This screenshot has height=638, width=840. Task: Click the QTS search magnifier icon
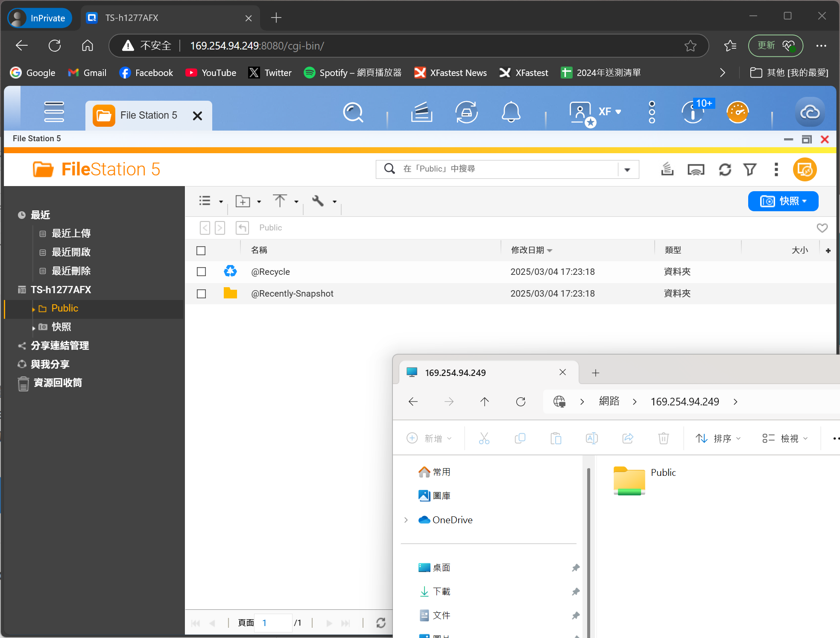[353, 112]
